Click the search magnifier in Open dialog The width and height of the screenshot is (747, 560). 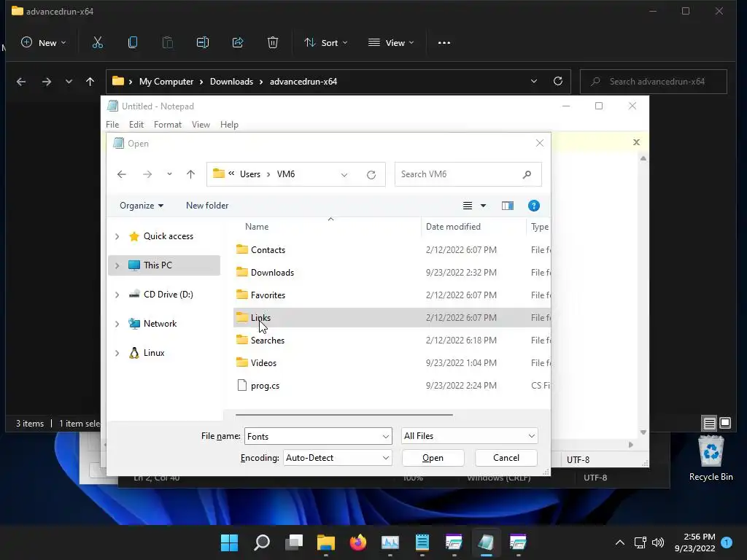527,174
